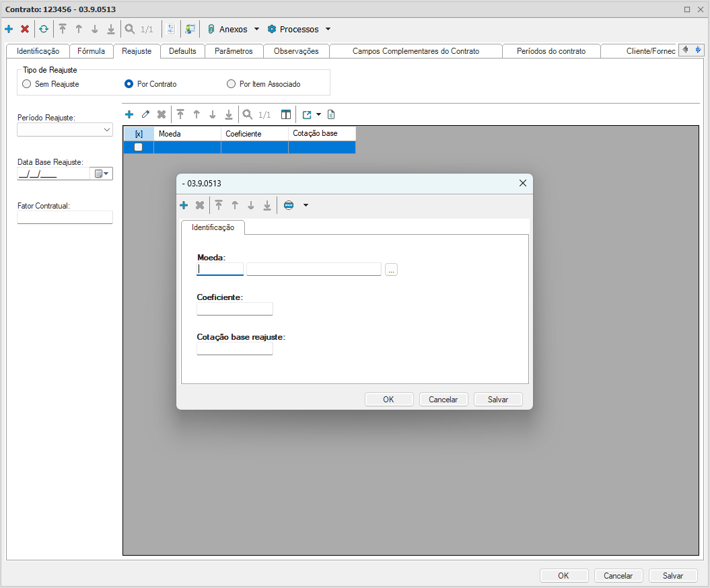Click Cancelar in the contract window

pyautogui.click(x=618, y=575)
